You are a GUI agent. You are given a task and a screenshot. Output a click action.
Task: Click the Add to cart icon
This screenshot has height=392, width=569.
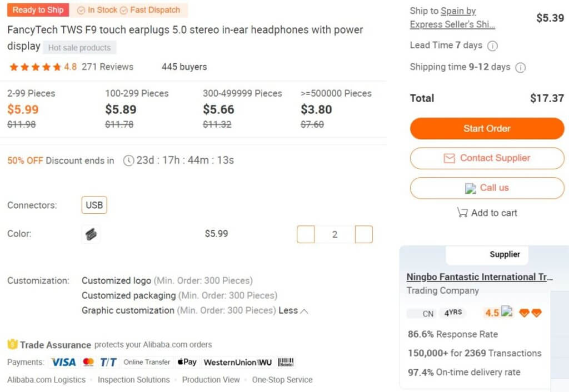[462, 213]
